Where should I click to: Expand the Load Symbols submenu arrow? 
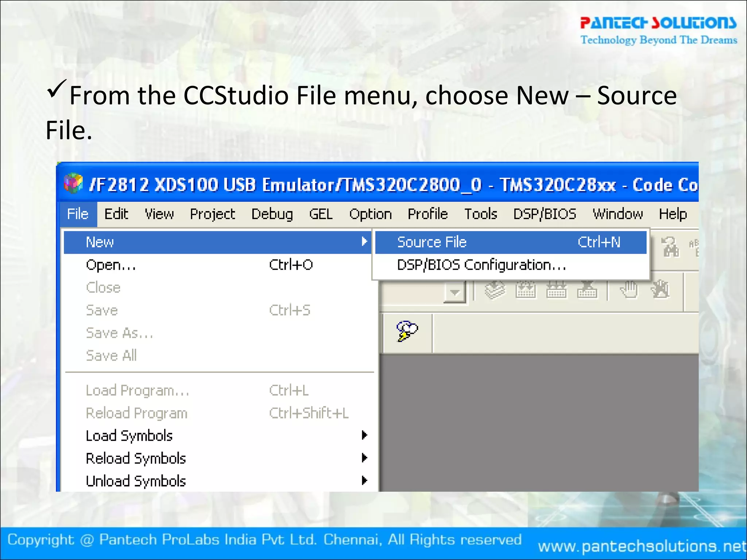(364, 435)
